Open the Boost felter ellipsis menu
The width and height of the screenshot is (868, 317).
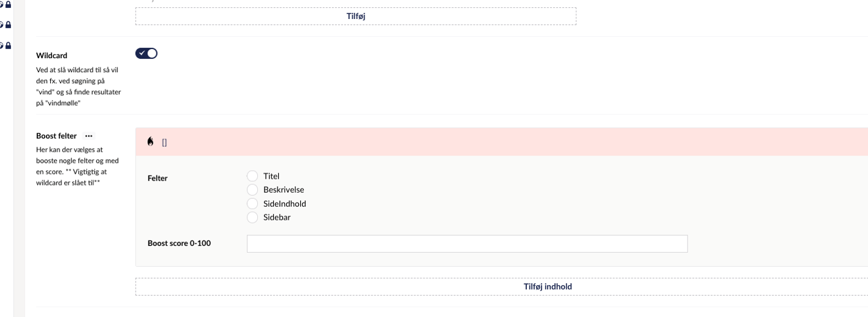89,136
